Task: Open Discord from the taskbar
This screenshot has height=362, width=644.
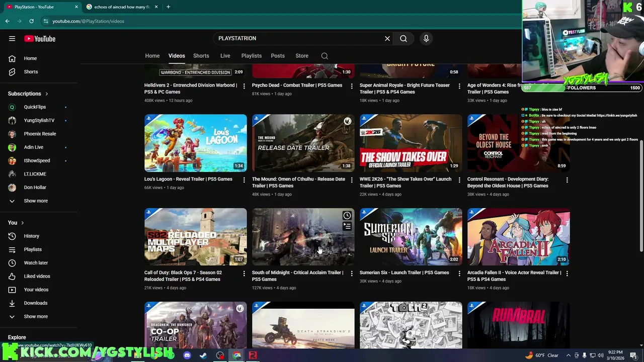Action: (187, 355)
